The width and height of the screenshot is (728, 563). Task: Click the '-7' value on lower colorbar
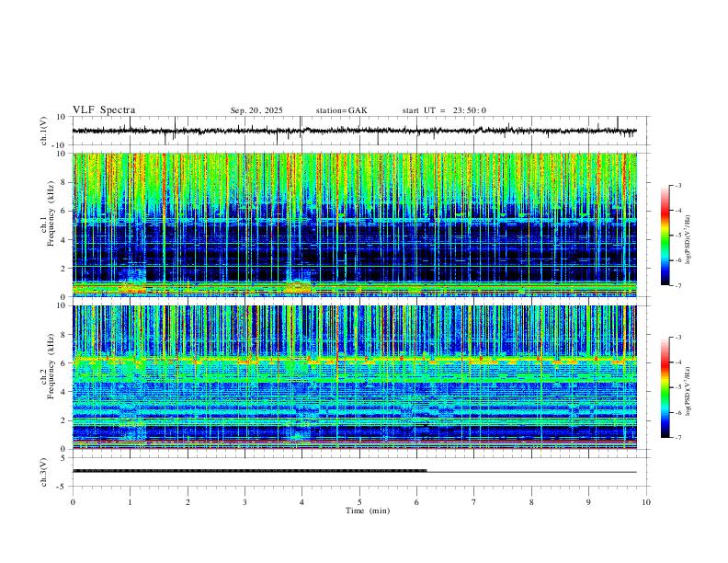(677, 438)
